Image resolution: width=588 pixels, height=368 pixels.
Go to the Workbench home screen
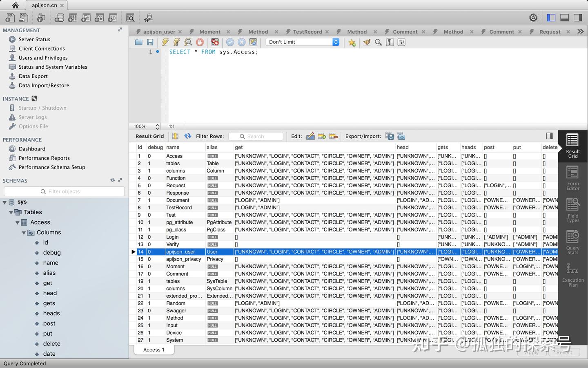click(x=15, y=5)
